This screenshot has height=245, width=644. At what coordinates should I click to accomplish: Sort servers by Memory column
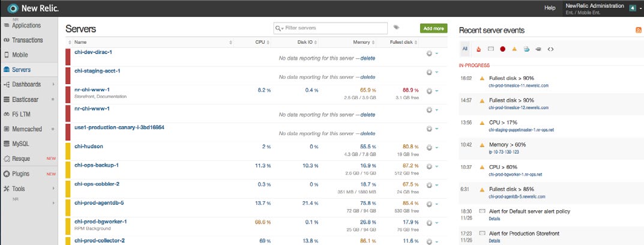click(x=364, y=42)
